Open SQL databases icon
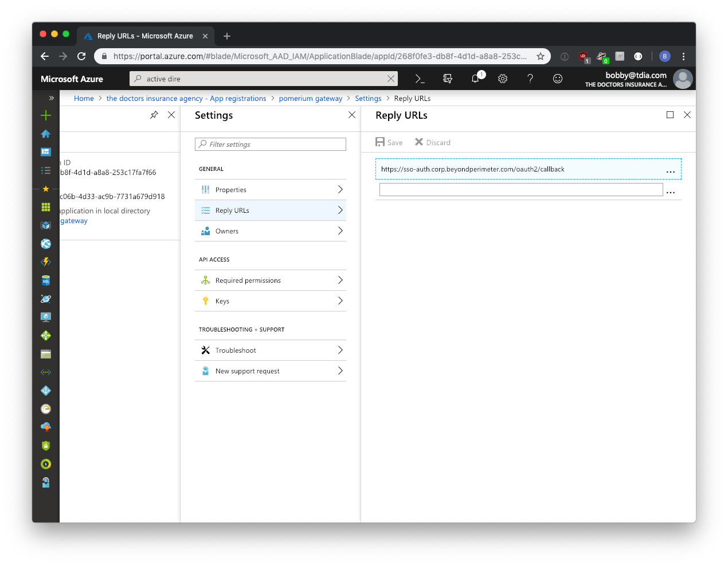The image size is (728, 565). coord(46,280)
